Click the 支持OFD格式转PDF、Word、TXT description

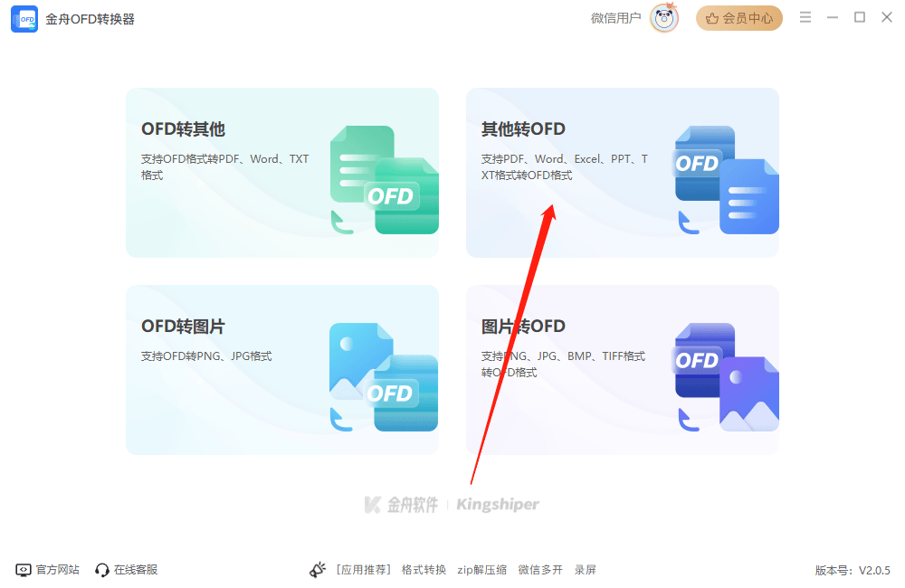[225, 166]
